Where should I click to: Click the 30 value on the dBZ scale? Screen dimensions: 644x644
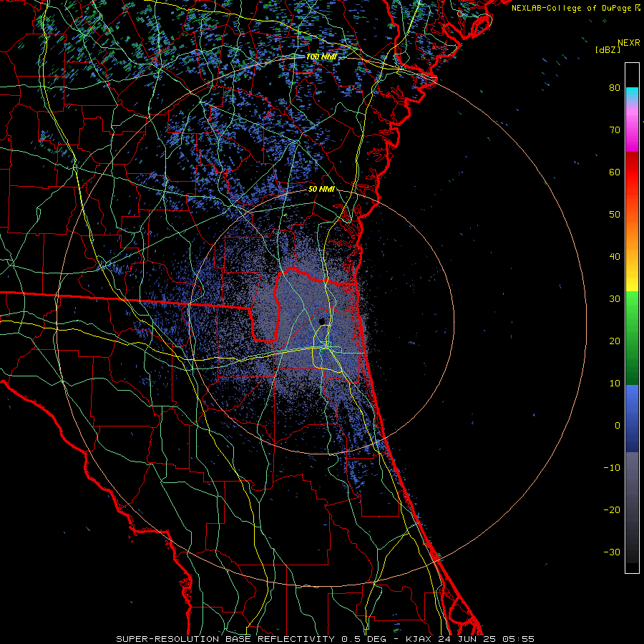coord(615,298)
